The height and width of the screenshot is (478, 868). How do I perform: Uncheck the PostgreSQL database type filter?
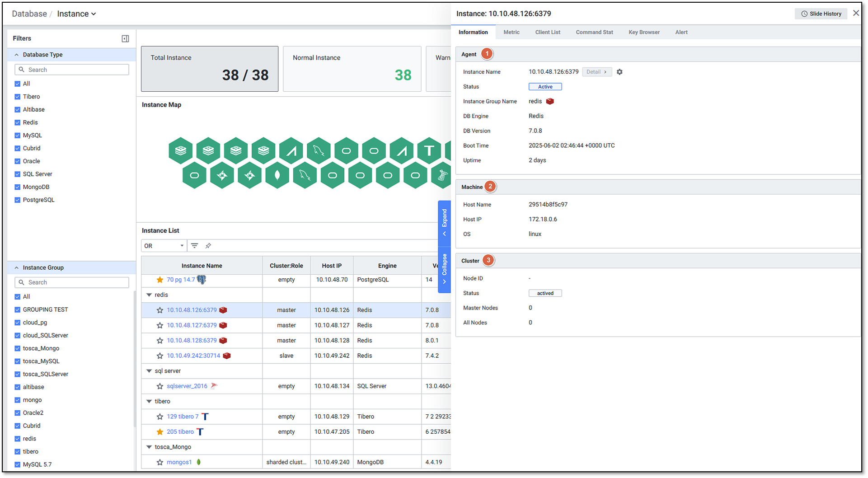pos(18,200)
